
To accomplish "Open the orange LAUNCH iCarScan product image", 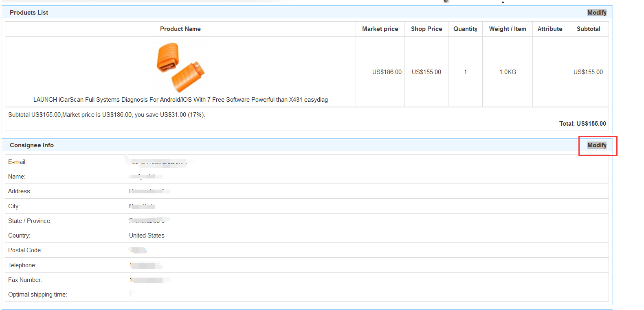I will click(x=180, y=68).
